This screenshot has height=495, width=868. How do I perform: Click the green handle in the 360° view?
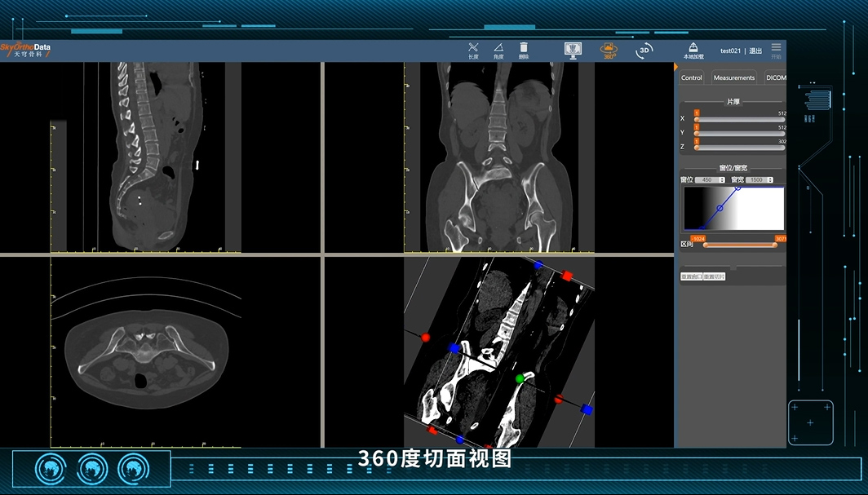pos(520,378)
